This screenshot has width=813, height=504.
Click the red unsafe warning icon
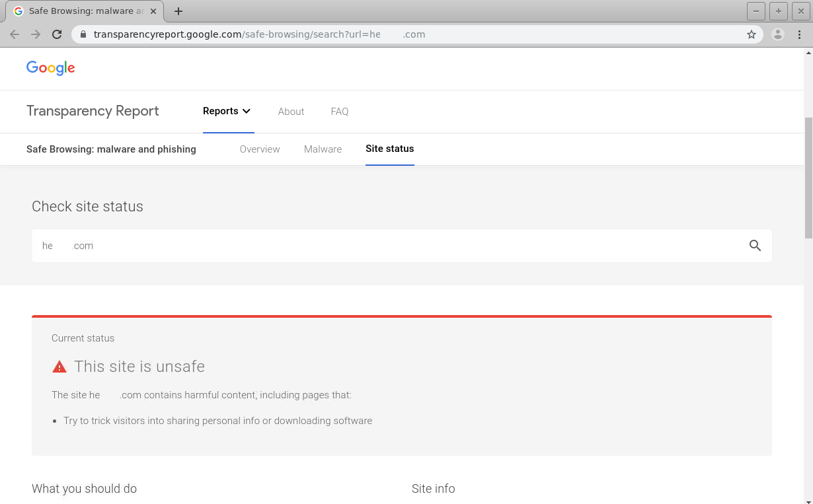[59, 367]
